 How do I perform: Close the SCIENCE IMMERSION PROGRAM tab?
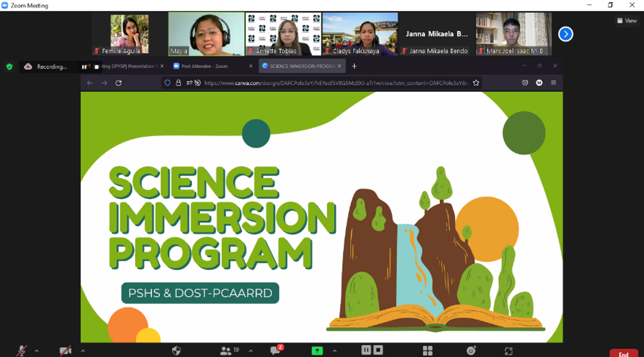pyautogui.click(x=340, y=66)
